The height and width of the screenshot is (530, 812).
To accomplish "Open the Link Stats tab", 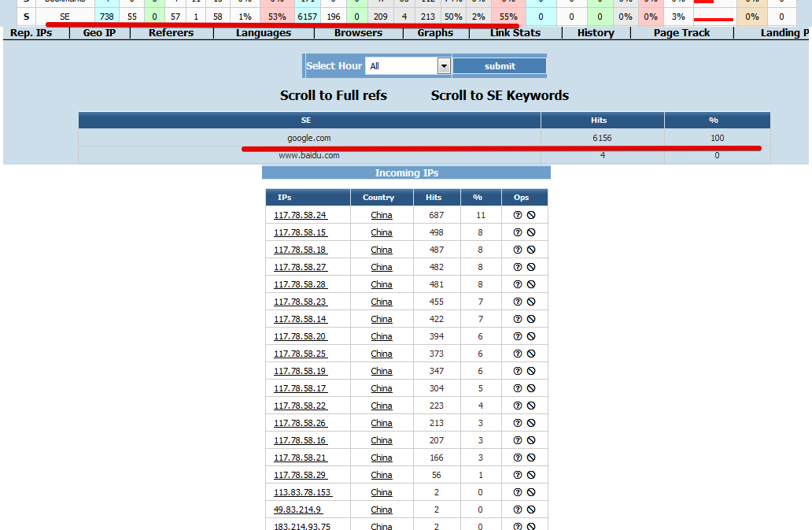I will pyautogui.click(x=515, y=32).
